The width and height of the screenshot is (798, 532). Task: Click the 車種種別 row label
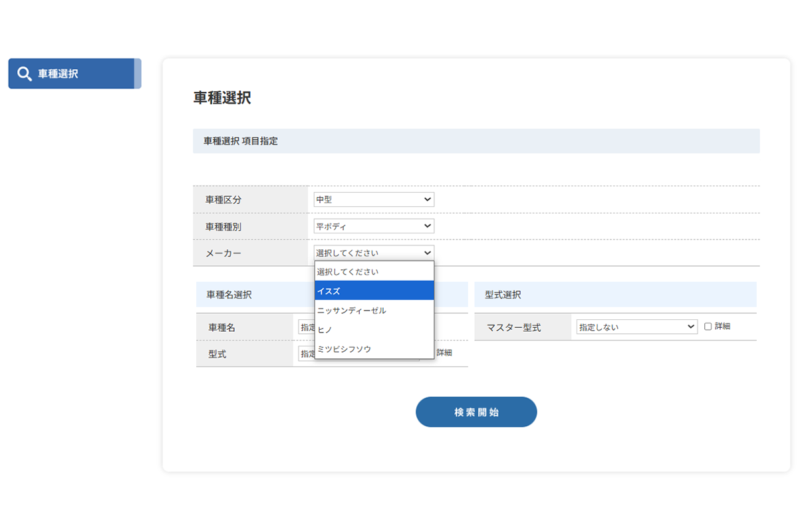click(223, 227)
